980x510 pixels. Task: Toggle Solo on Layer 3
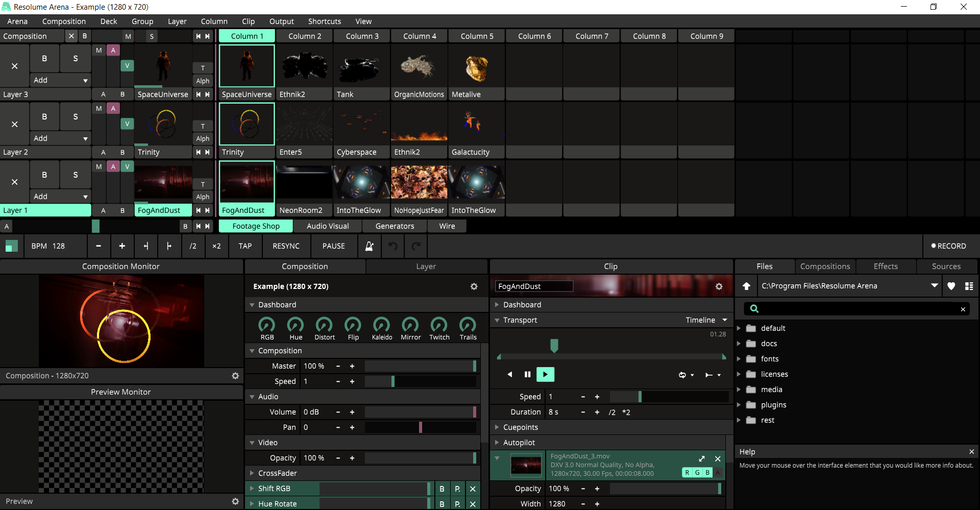point(76,58)
